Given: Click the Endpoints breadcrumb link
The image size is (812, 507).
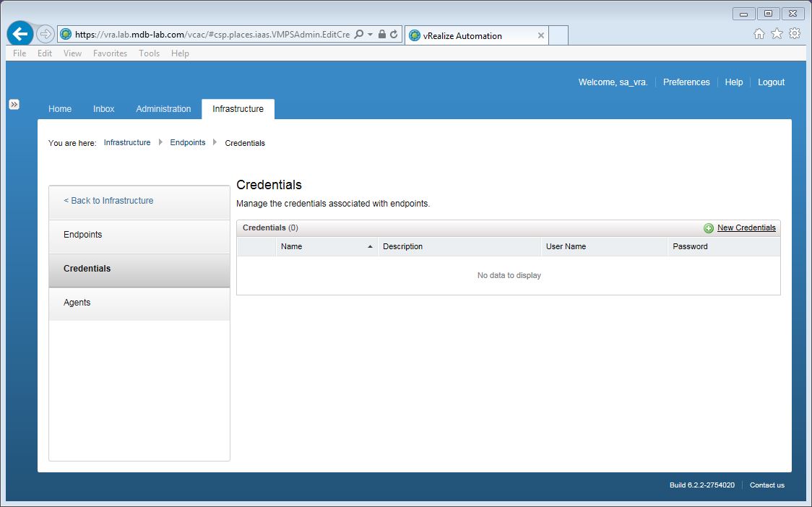Looking at the screenshot, I should click(x=188, y=143).
